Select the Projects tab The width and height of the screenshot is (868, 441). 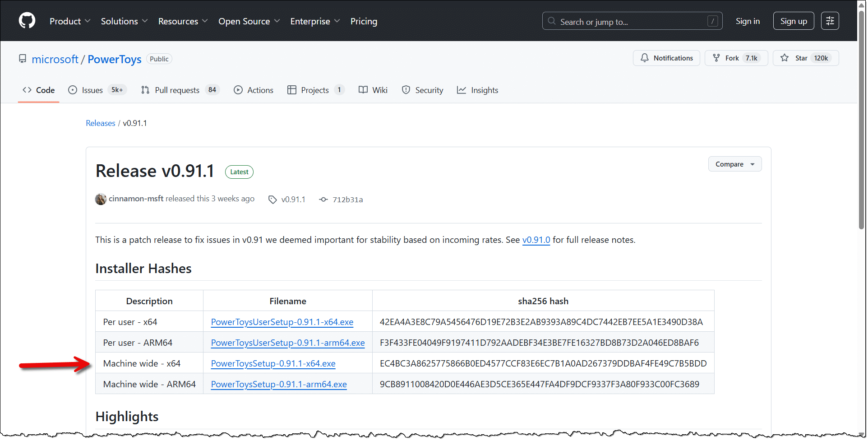click(x=316, y=90)
